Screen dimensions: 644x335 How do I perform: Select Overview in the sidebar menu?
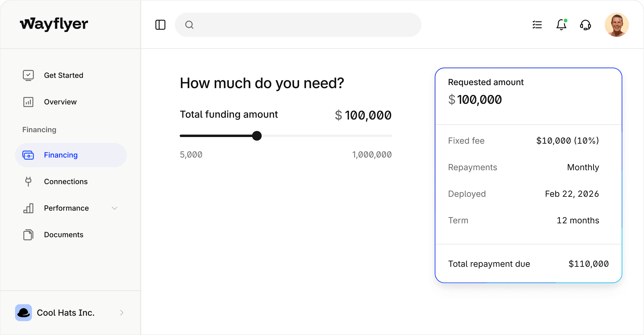pyautogui.click(x=60, y=102)
